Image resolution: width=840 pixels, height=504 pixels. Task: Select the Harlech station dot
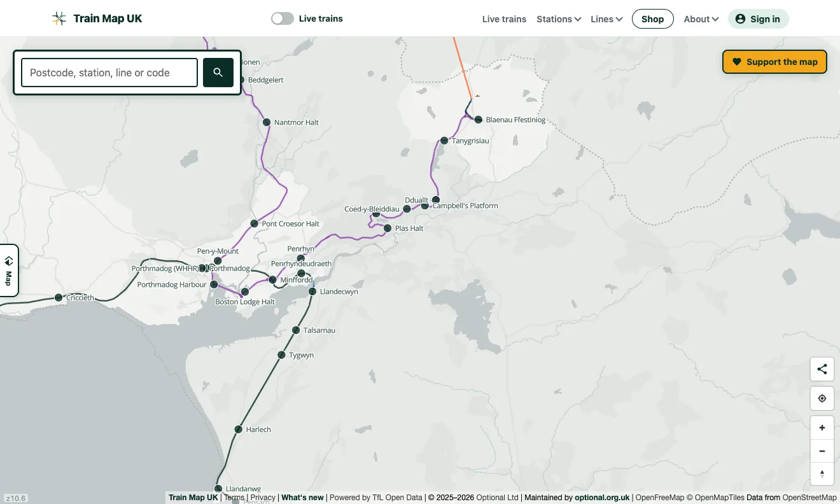coord(239,430)
